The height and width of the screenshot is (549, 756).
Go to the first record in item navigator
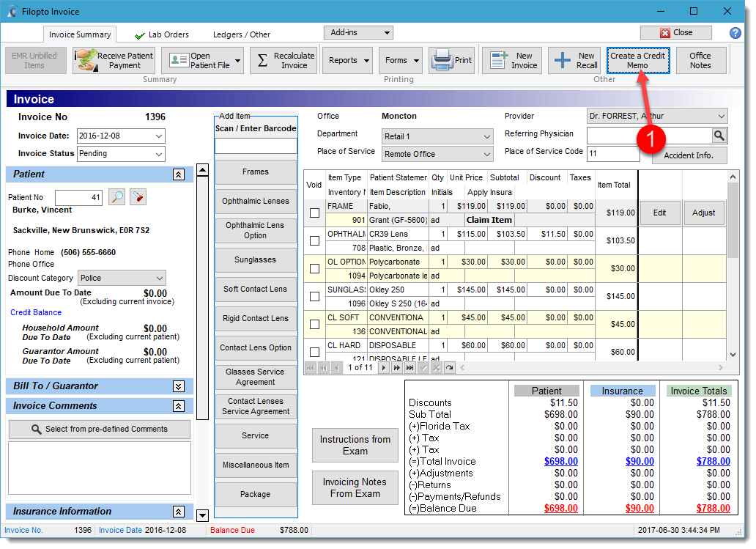coord(311,368)
